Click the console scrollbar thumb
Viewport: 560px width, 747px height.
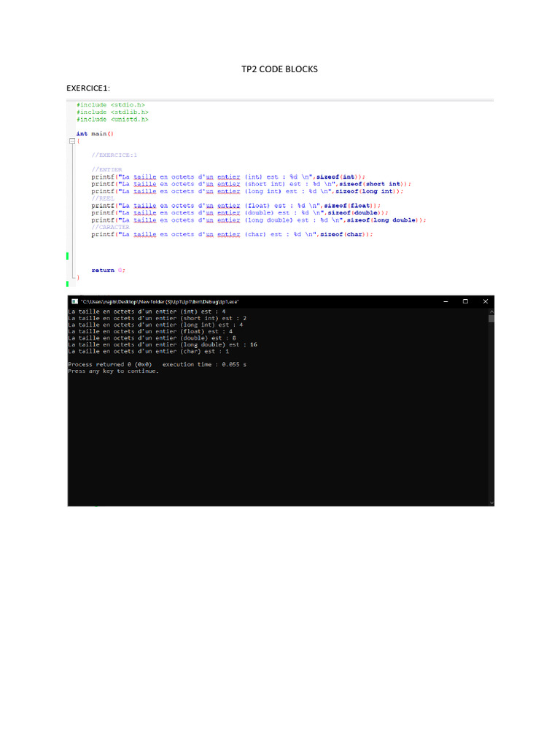(x=491, y=319)
